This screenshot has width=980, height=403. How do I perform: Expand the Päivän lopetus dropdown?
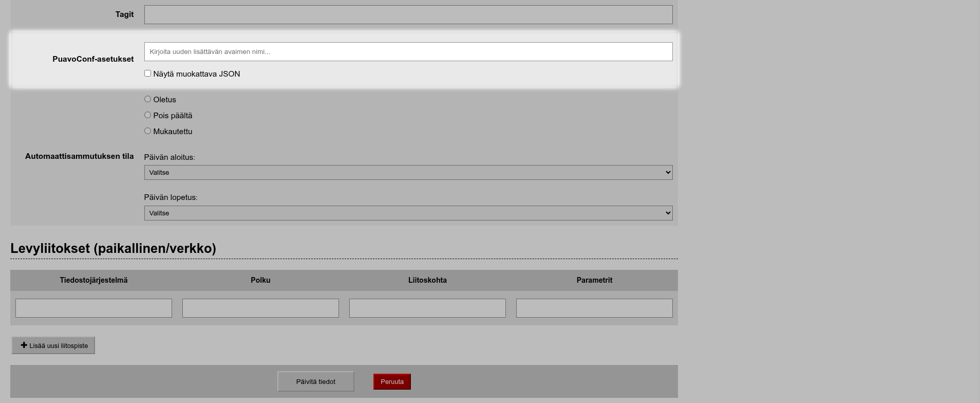point(408,213)
